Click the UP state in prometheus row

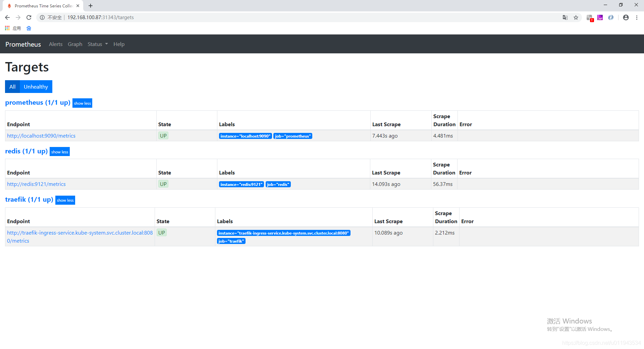163,136
